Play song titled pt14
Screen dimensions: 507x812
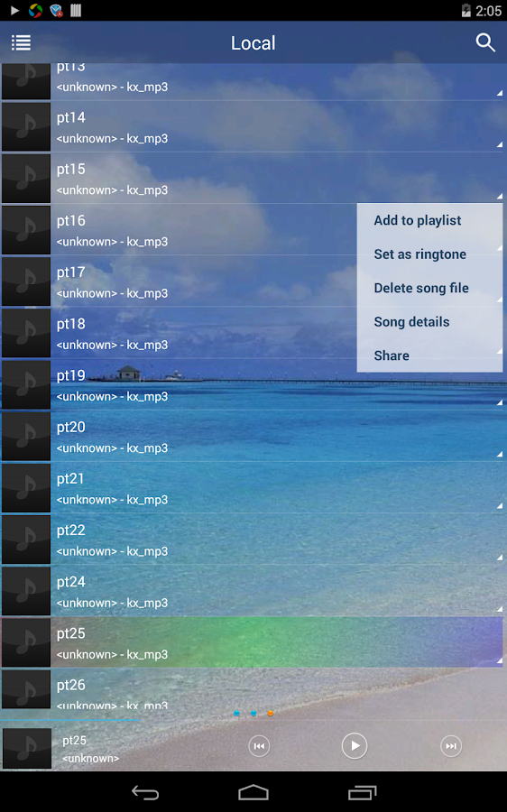[71, 117]
